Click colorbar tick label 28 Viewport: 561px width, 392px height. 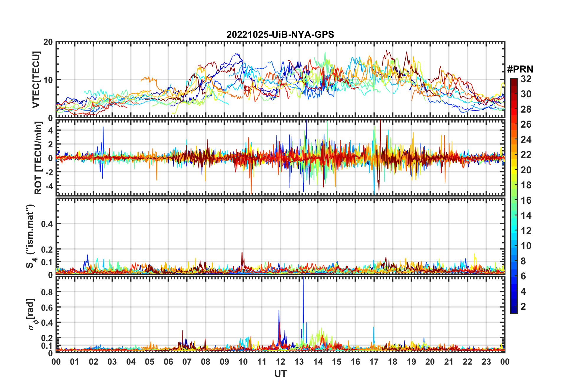coord(526,109)
